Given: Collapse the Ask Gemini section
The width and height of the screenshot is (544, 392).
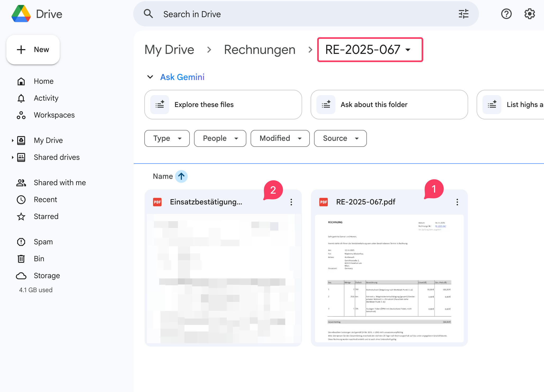Looking at the screenshot, I should click(x=150, y=77).
